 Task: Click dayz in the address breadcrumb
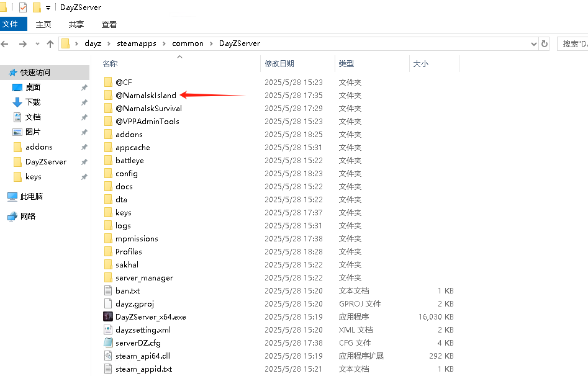click(93, 43)
